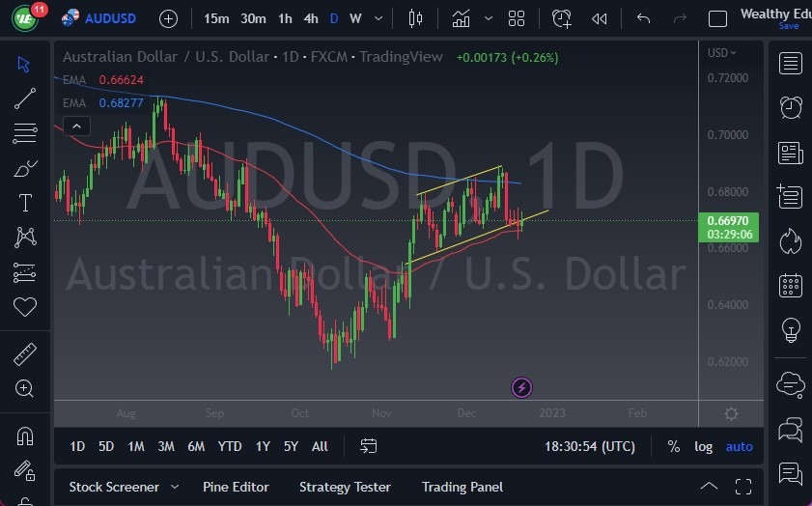Open the AUDUSD symbol search

tap(110, 18)
